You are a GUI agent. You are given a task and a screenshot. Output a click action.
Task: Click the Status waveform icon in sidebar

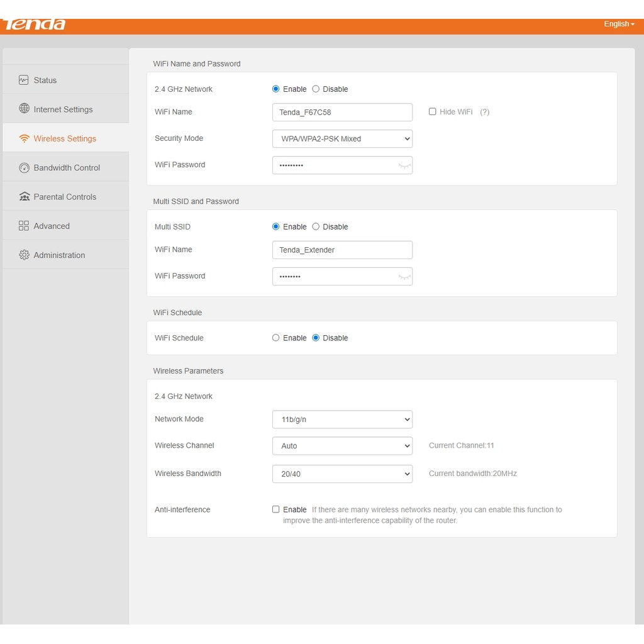tap(24, 80)
